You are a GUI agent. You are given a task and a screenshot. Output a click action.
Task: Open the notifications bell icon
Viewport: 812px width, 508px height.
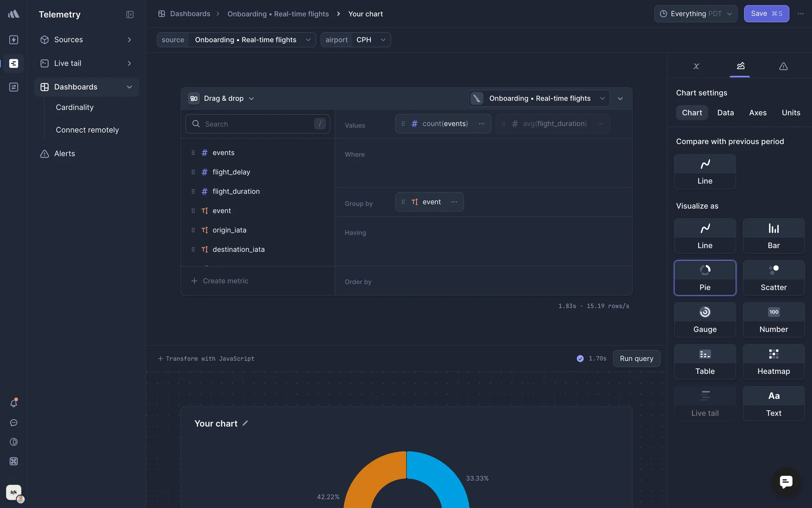pos(14,403)
